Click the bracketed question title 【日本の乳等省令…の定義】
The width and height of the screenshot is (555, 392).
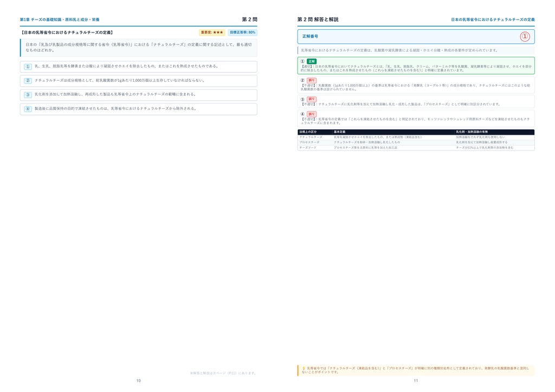(67, 32)
